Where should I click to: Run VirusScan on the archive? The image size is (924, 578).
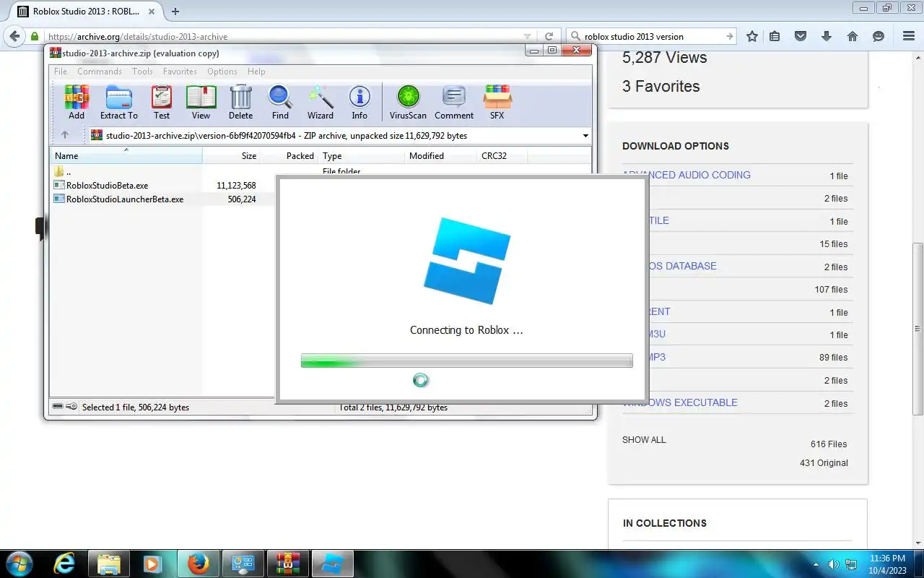(408, 103)
